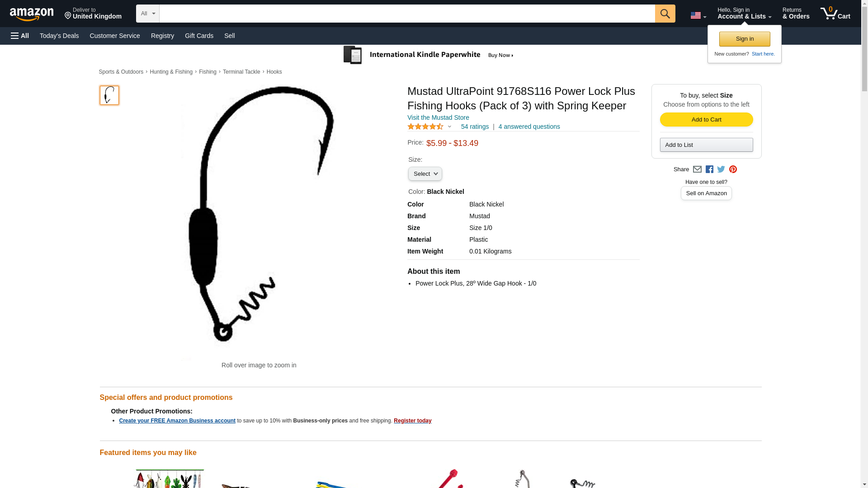
Task: Open the 54 ratings link
Action: click(475, 127)
